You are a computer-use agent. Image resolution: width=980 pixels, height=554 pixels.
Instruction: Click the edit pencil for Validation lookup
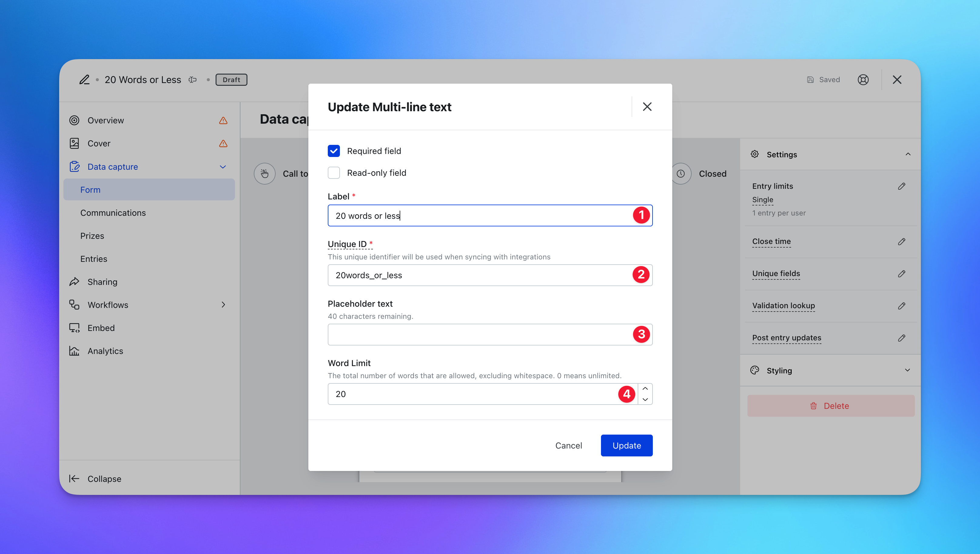901,306
